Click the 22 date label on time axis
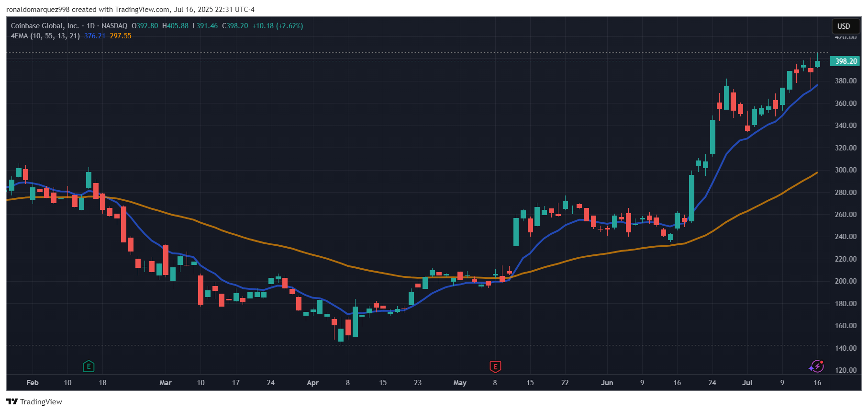This screenshot has height=412, width=868. 565,383
